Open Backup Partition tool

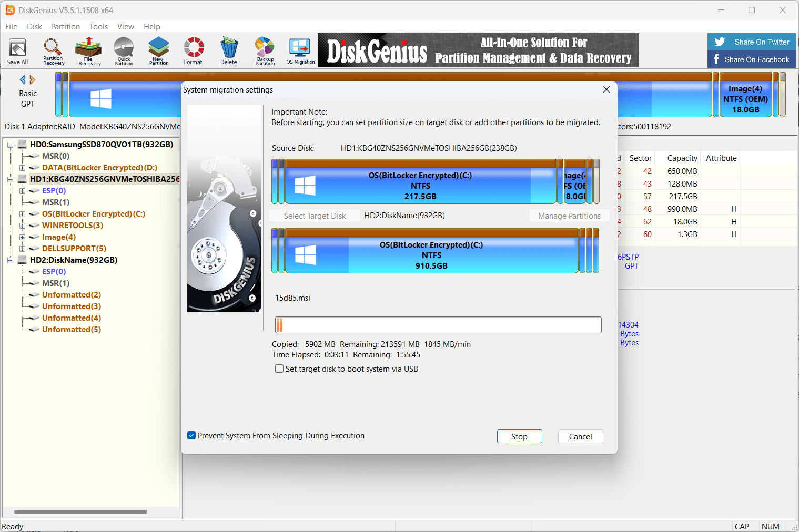(265, 51)
